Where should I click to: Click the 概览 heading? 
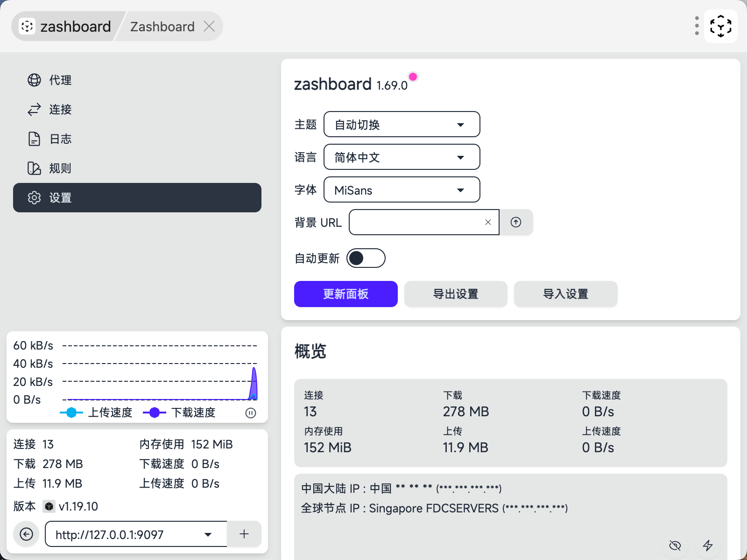(x=310, y=351)
